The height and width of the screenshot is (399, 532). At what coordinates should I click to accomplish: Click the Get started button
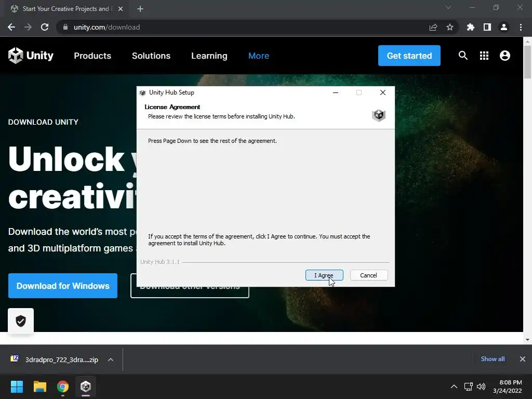409,56
